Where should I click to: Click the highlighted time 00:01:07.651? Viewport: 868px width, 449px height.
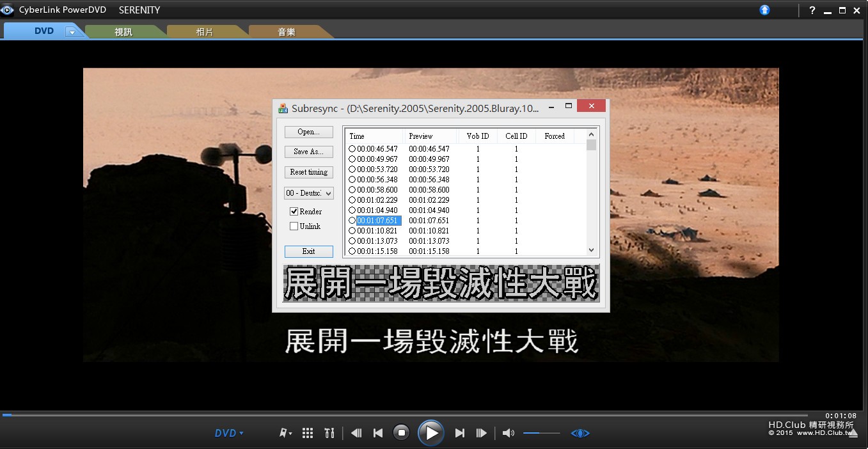point(377,221)
